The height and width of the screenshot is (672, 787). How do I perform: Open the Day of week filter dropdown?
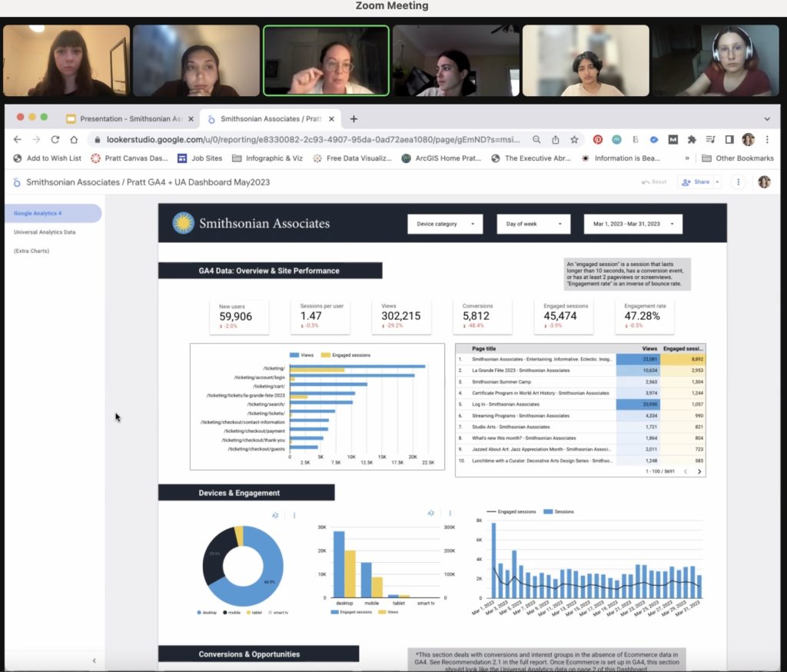[533, 224]
